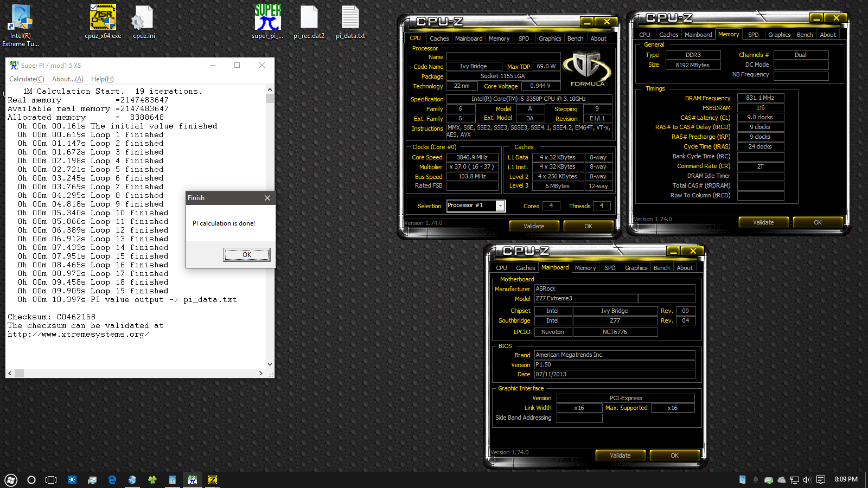Close the Finish dialog with X
Screen dimensions: 868x488
point(267,198)
